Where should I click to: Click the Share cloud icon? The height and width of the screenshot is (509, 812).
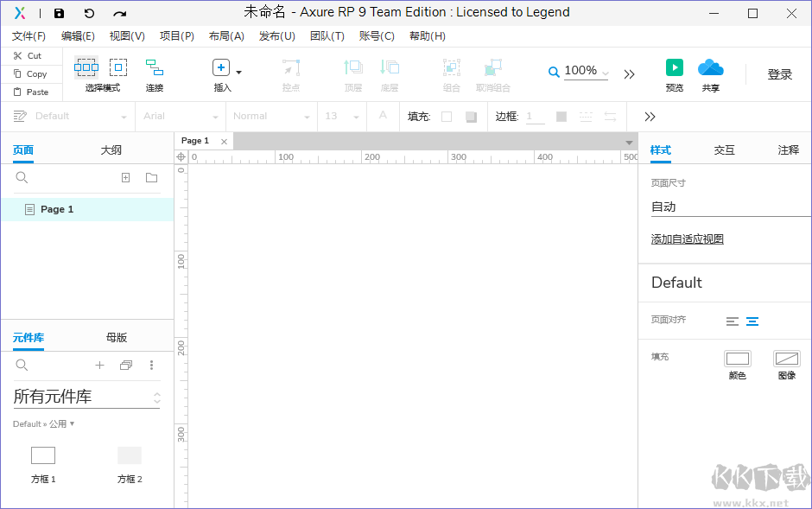pos(710,67)
